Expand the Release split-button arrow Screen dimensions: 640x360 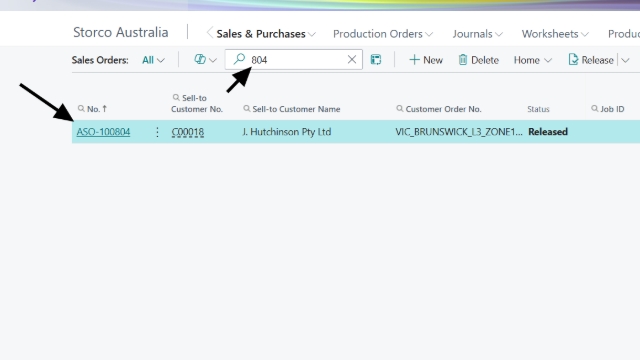click(x=625, y=60)
